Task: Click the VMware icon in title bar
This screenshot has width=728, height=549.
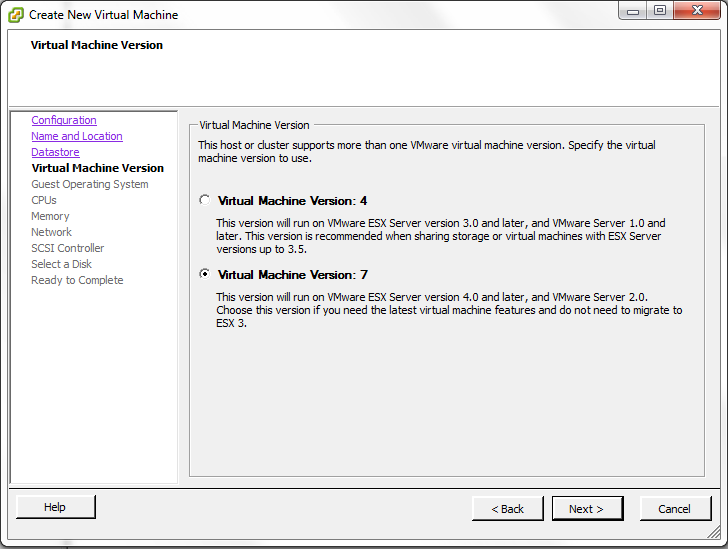Action: coord(15,15)
